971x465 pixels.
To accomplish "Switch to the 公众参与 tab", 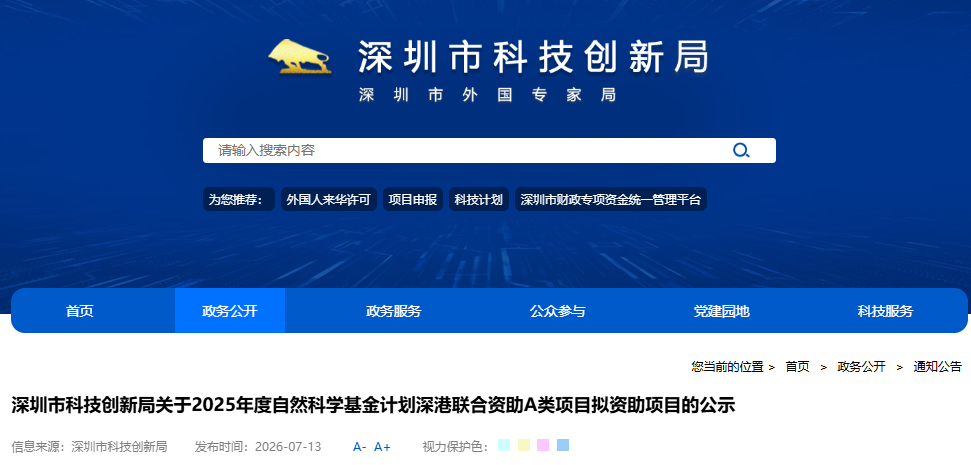I will 557,311.
